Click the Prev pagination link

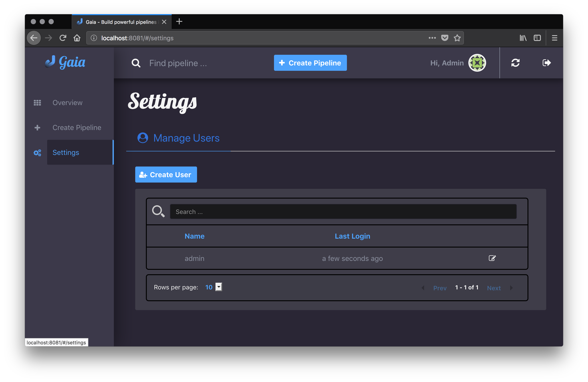pyautogui.click(x=440, y=288)
